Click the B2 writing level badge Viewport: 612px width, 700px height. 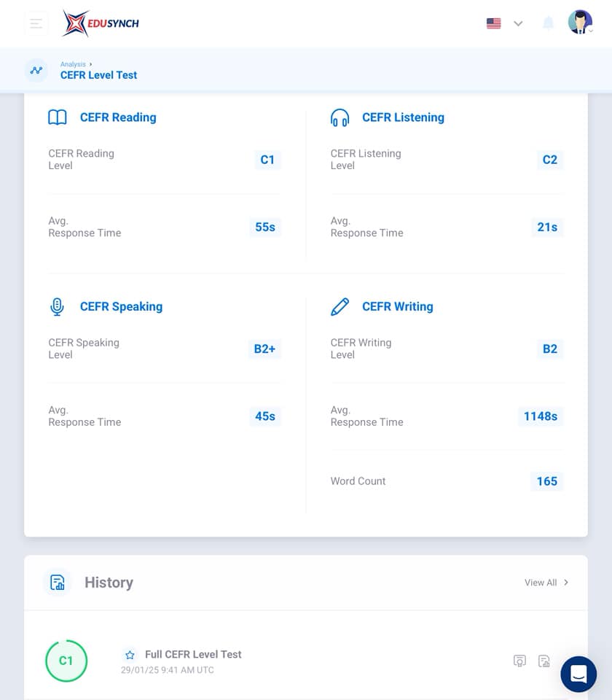(x=550, y=349)
